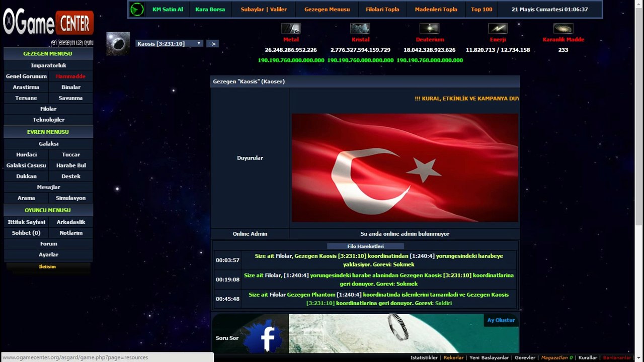The image size is (644, 362).
Task: Open the Tersane shipyard page
Action: click(x=26, y=98)
